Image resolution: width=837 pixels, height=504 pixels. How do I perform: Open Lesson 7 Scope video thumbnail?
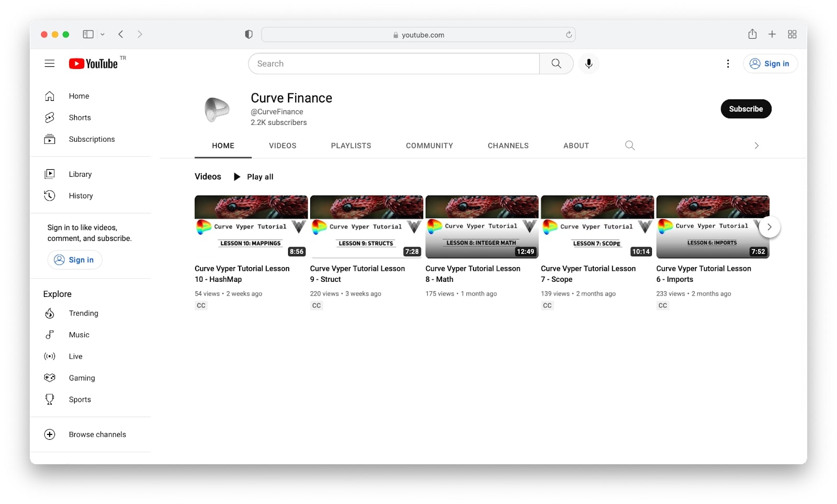coord(597,227)
